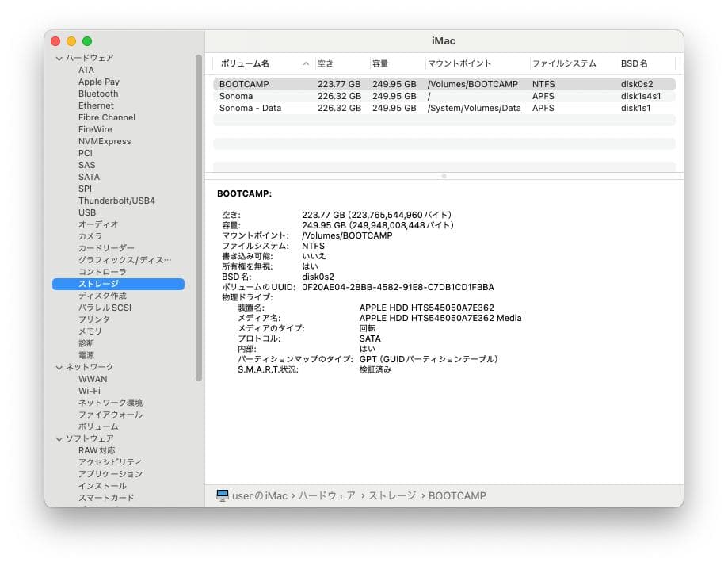Select the Sonoma volume row
This screenshot has height=566, width=728.
[317, 96]
